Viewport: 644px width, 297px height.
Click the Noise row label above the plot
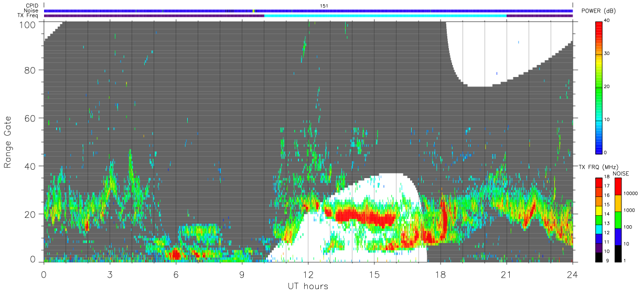coord(31,10)
